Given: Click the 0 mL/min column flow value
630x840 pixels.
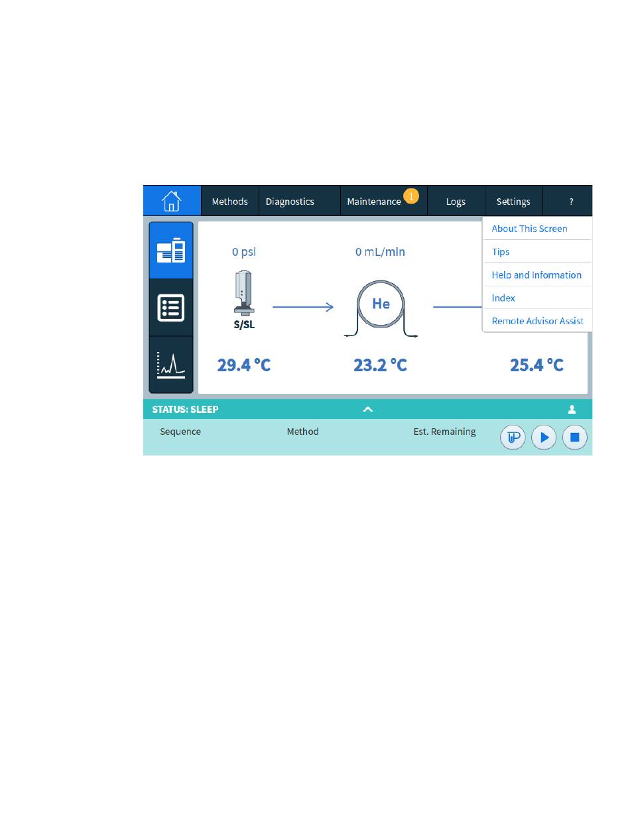Looking at the screenshot, I should (x=380, y=252).
